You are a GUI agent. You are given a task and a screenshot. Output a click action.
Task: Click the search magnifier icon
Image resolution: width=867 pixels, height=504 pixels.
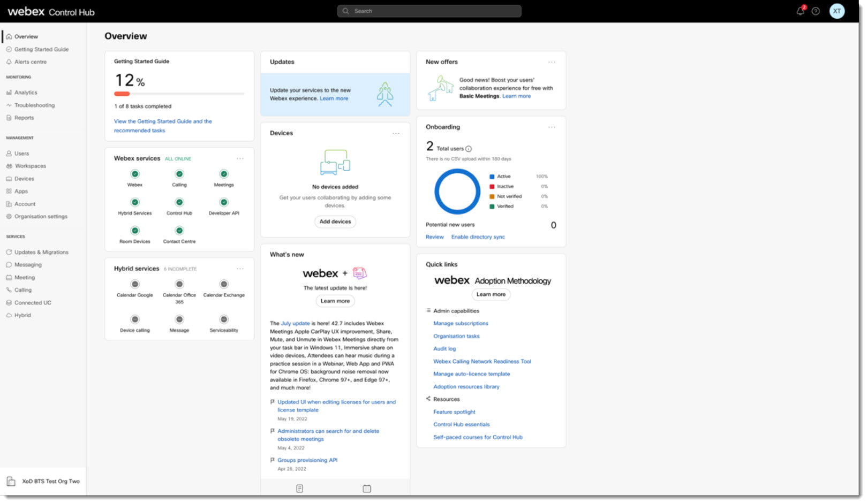coord(346,11)
